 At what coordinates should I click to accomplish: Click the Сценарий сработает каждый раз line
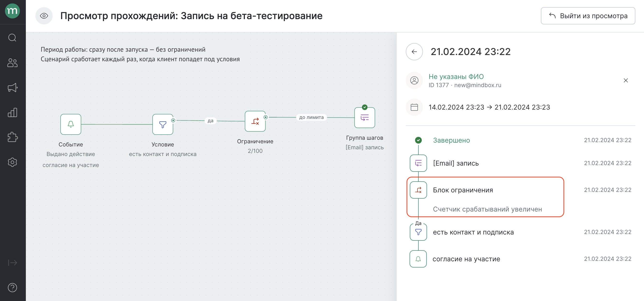click(140, 59)
